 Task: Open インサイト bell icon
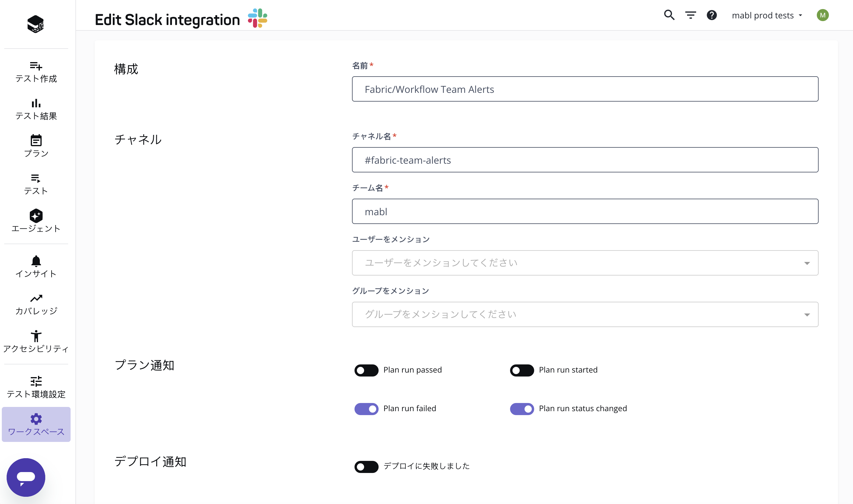coord(36,261)
